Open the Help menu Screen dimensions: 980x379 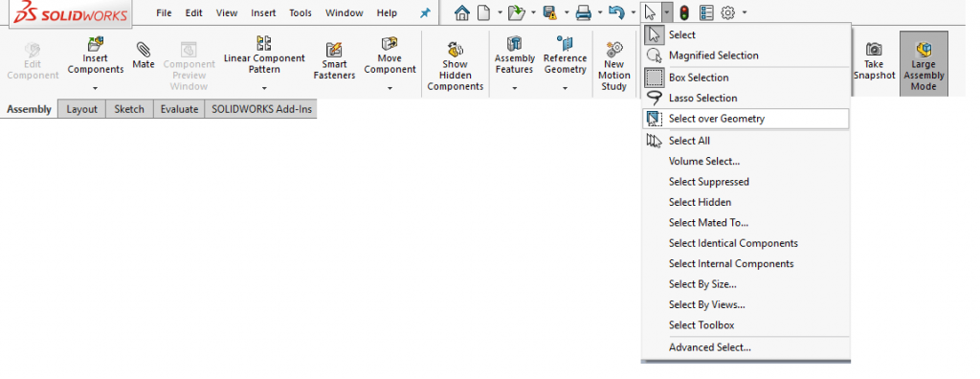[x=387, y=13]
